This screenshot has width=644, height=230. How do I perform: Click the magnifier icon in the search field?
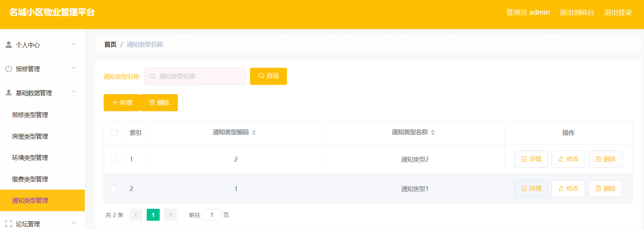[x=152, y=76]
